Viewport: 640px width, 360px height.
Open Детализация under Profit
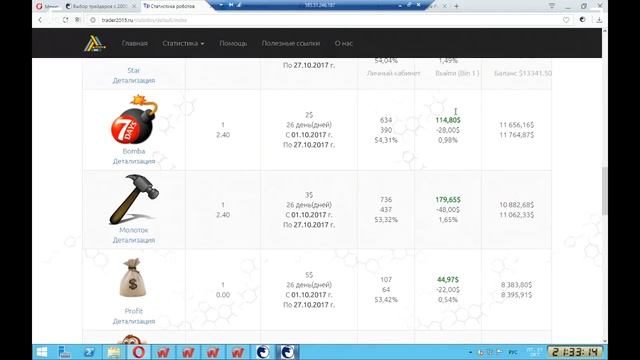tap(134, 321)
